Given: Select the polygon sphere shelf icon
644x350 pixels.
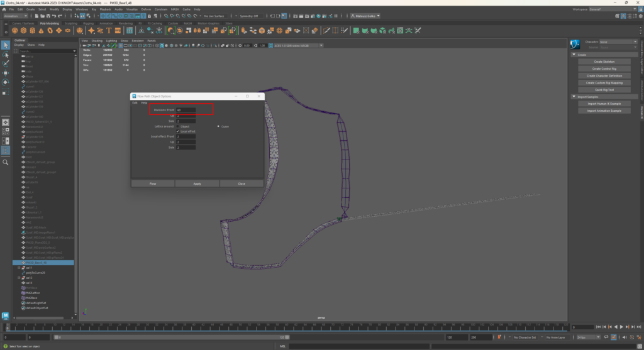Looking at the screenshot, I should point(14,30).
